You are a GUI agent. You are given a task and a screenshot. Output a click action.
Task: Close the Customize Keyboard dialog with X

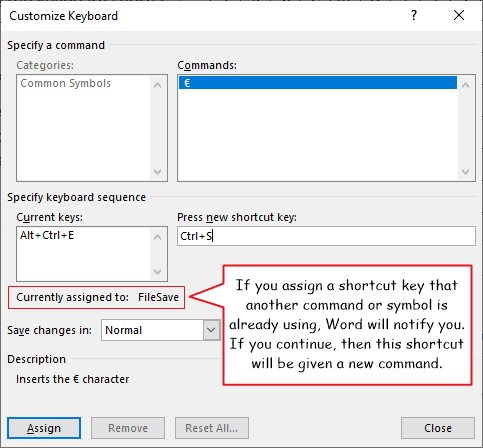click(459, 15)
